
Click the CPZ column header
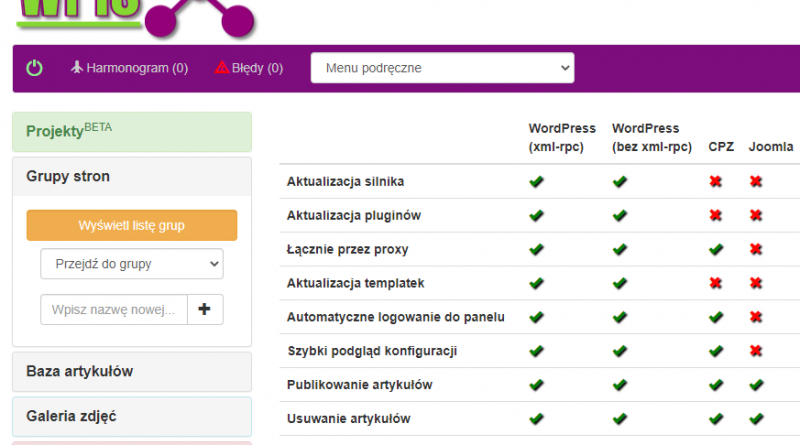[721, 147]
